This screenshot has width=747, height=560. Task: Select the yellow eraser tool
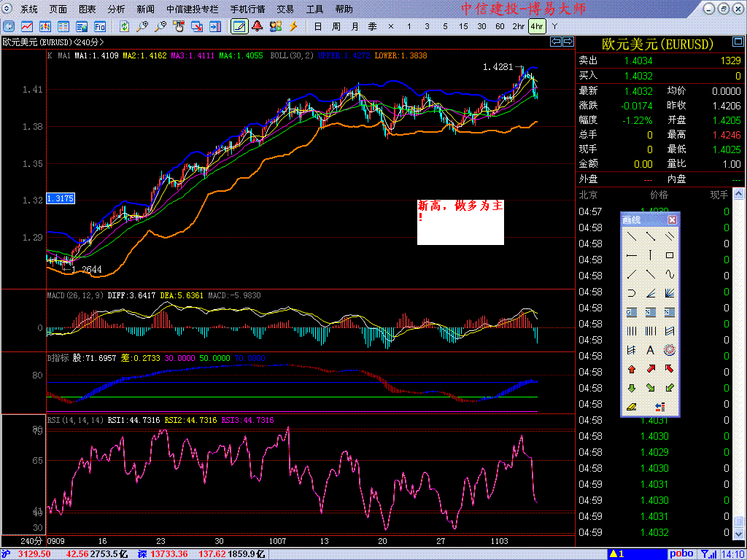point(632,407)
